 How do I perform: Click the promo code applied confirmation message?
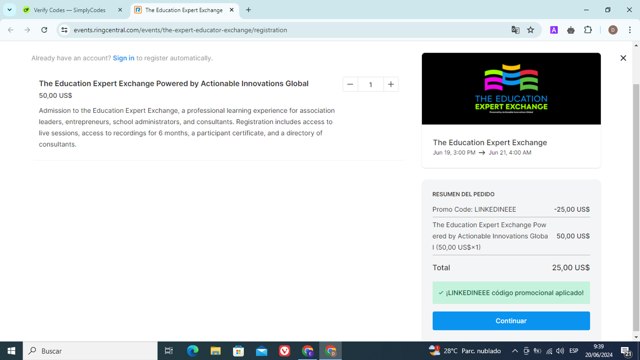511,293
